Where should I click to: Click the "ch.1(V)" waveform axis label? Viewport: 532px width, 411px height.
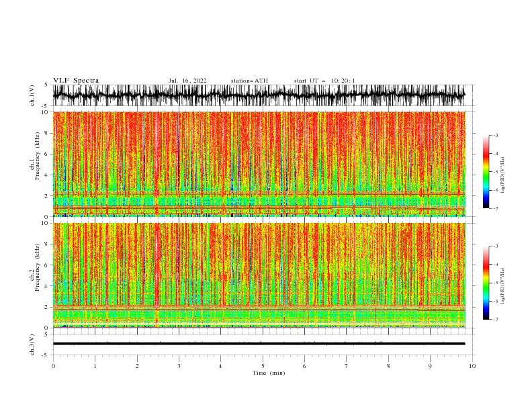[32, 95]
